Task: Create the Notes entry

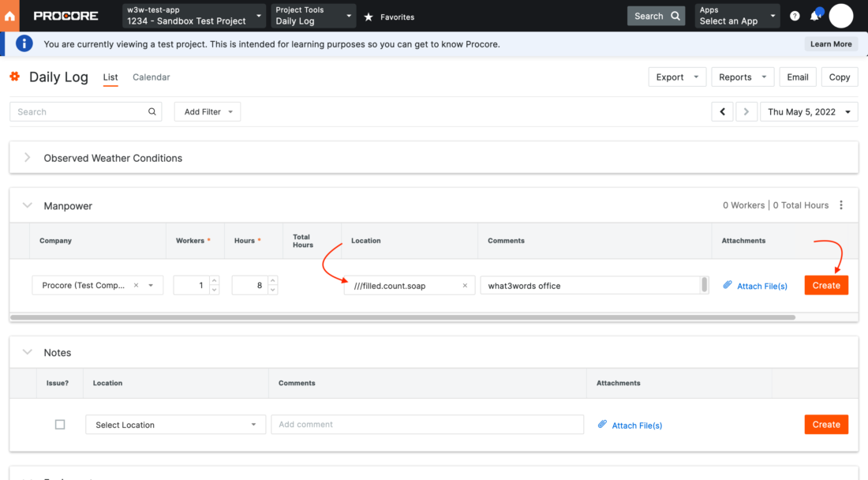Action: click(826, 425)
